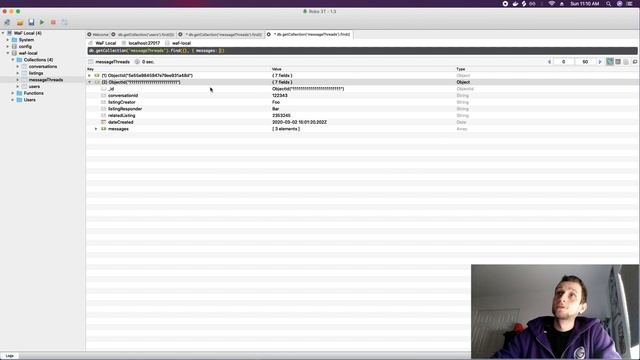Click the [ 3 elements ] value cell
The image size is (640, 360).
[286, 129]
